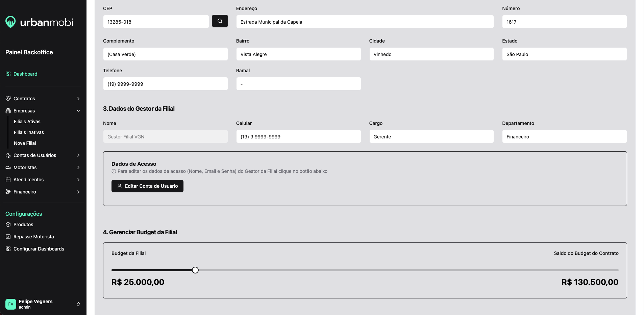Viewport: 644px width, 315px height.
Task: Click the Contratos handshake icon
Action: click(x=8, y=99)
